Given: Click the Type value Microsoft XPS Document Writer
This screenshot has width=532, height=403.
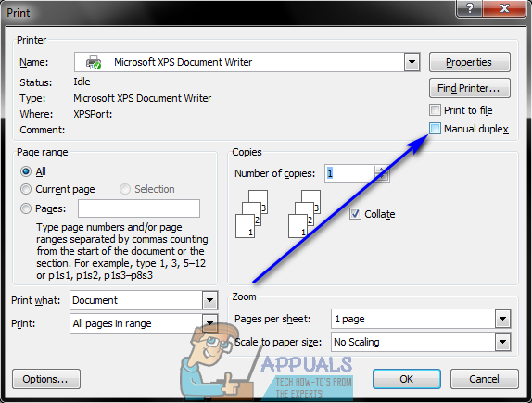Looking at the screenshot, I should (x=142, y=98).
